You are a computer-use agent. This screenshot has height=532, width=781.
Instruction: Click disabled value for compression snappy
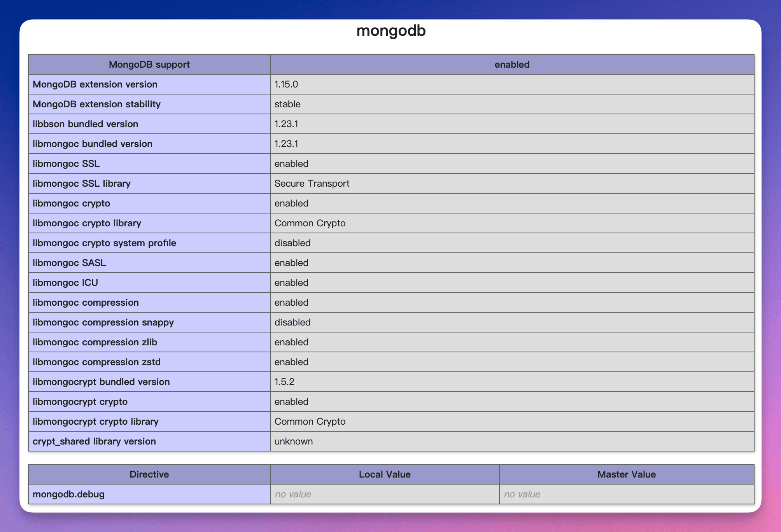click(x=292, y=322)
